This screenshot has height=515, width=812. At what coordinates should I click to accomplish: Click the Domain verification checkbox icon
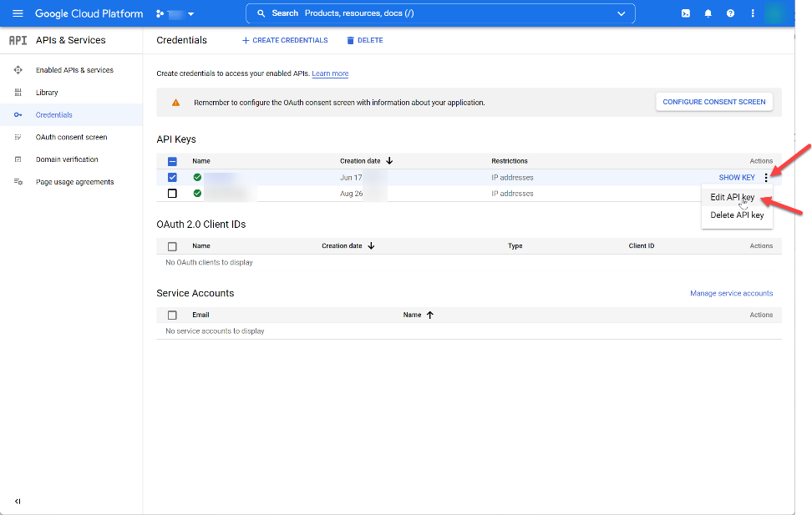click(x=18, y=159)
